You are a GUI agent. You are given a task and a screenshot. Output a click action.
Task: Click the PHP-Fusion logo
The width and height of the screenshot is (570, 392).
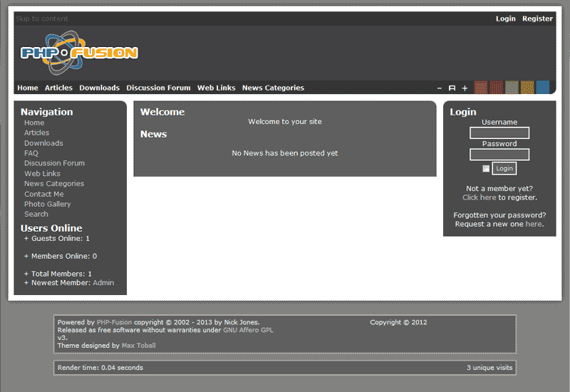(78, 53)
